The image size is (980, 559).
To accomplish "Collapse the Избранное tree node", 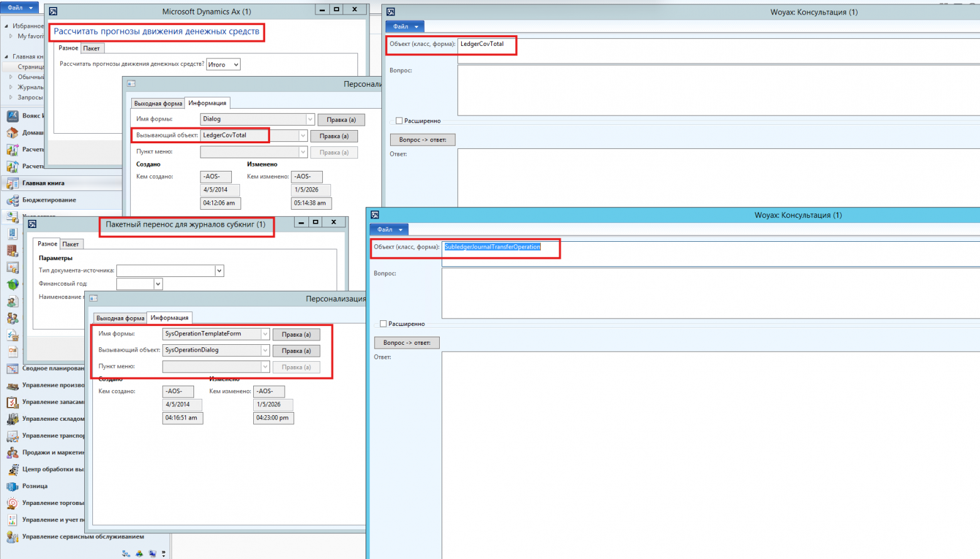I will (6, 26).
